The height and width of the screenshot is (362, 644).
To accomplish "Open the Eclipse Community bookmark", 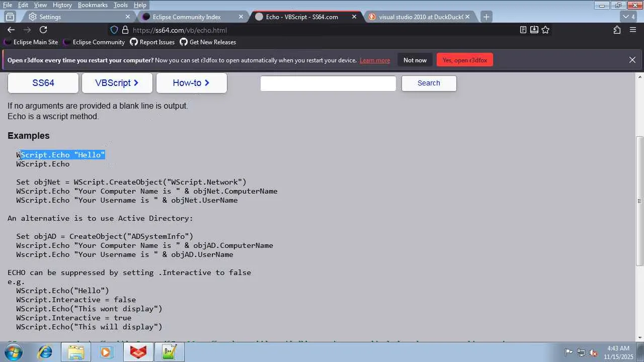I will click(x=94, y=42).
